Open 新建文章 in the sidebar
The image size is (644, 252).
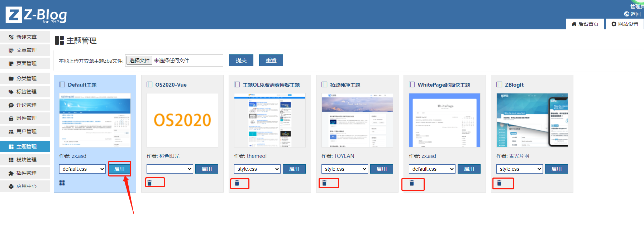click(25, 37)
